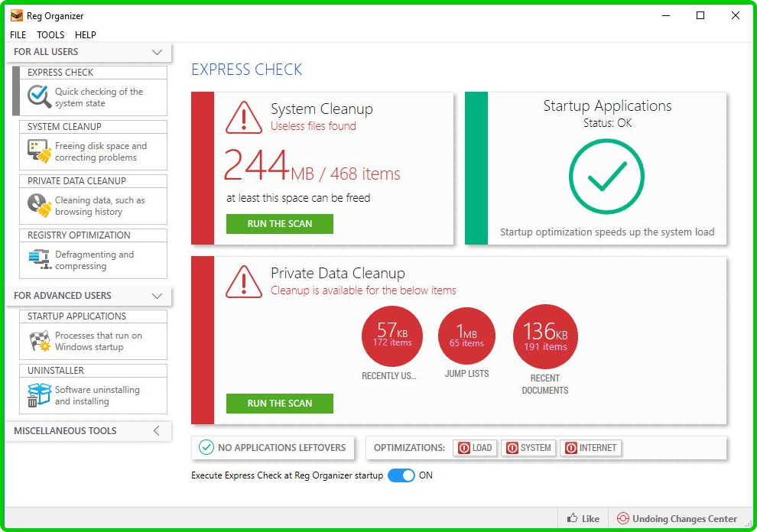Click the thumbs-up Like icon
757x532 pixels.
click(x=572, y=518)
